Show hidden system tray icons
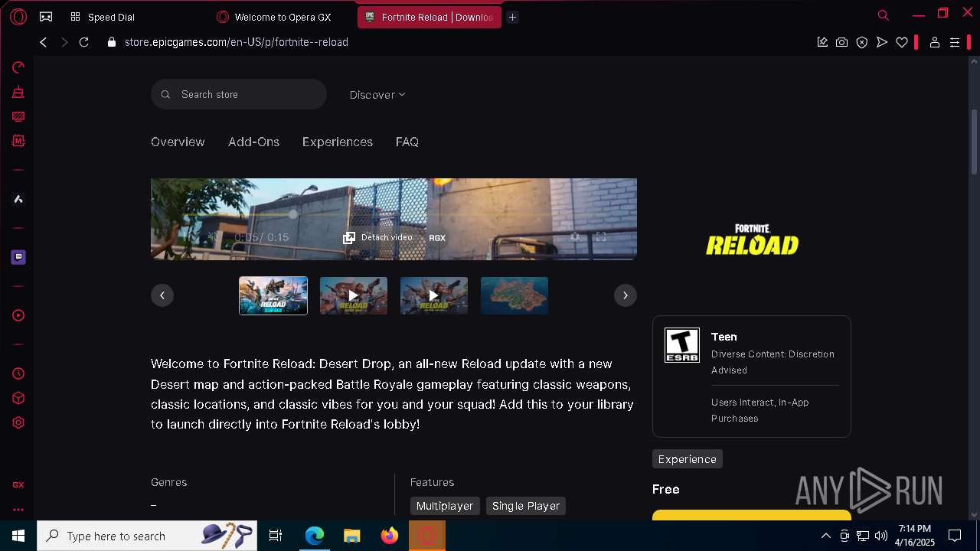This screenshot has height=551, width=980. click(x=825, y=536)
